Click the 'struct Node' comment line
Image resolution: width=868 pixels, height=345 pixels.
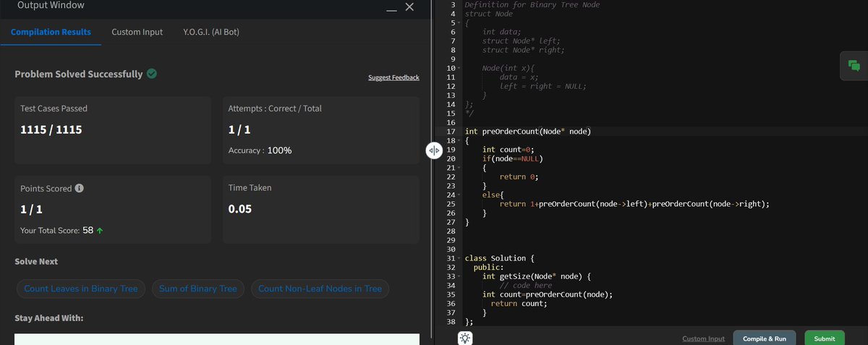(x=489, y=14)
